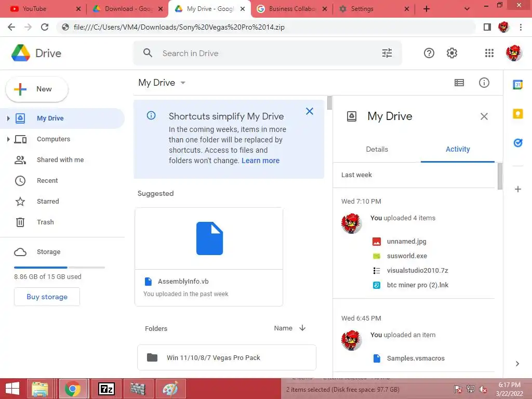532x399 pixels.
Task: Click the address bar URL
Action: (x=179, y=27)
